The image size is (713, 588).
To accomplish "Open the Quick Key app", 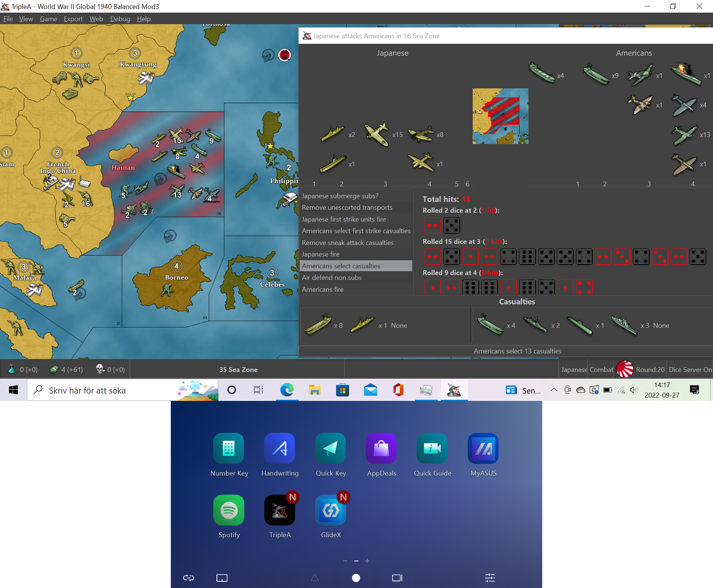I will (x=331, y=448).
